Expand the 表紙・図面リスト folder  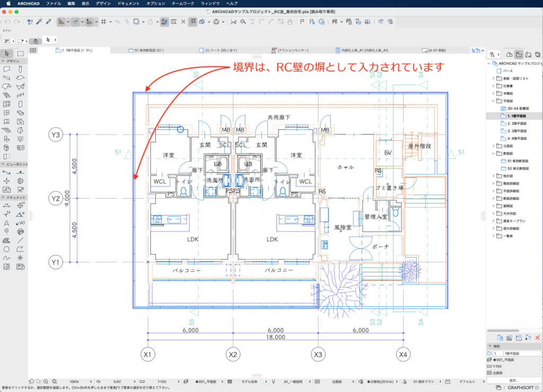point(494,78)
